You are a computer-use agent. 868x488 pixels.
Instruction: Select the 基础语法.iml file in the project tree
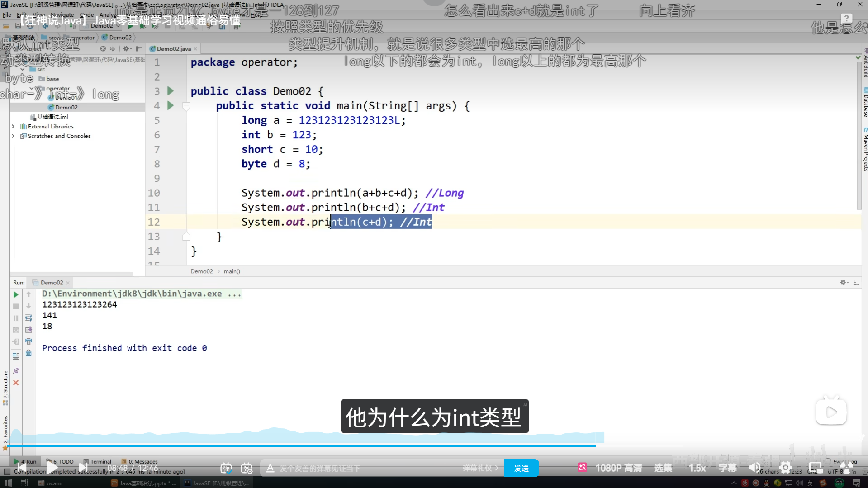(x=49, y=117)
